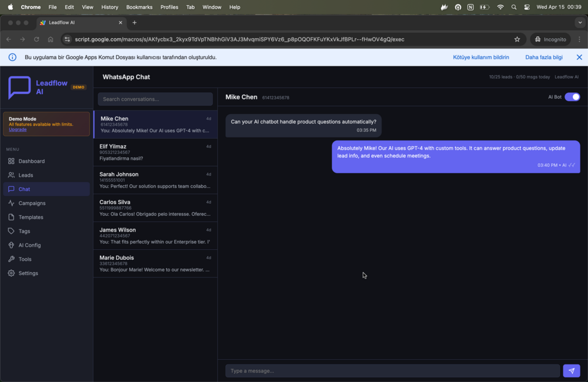This screenshot has height=382, width=588.
Task: Click the AI reply about GPT-4
Action: (456, 157)
